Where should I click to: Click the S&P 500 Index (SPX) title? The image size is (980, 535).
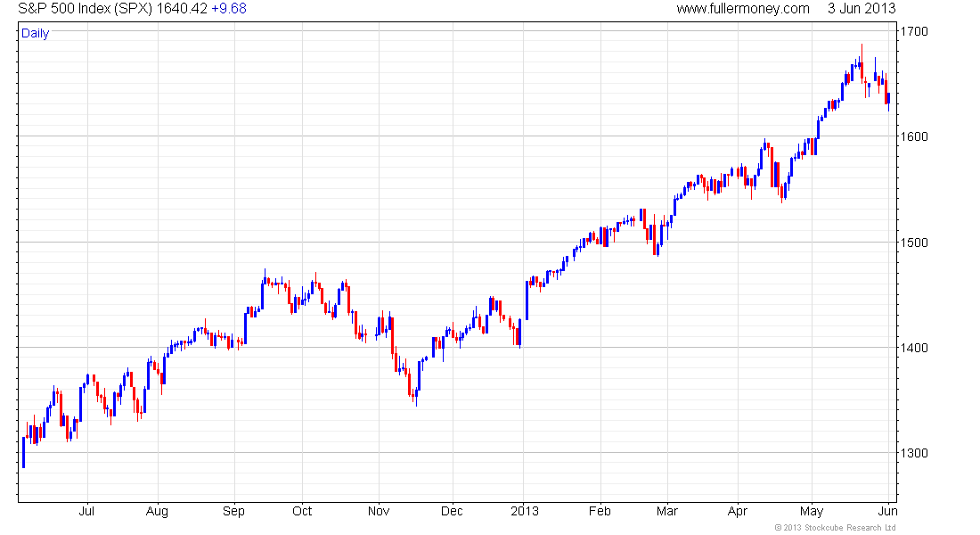(85, 9)
